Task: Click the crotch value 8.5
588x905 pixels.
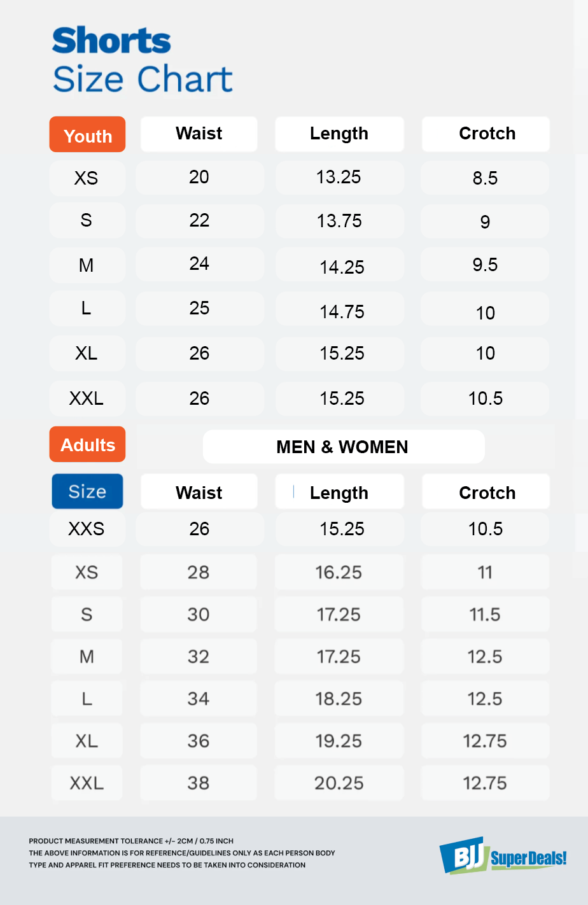Action: tap(485, 178)
